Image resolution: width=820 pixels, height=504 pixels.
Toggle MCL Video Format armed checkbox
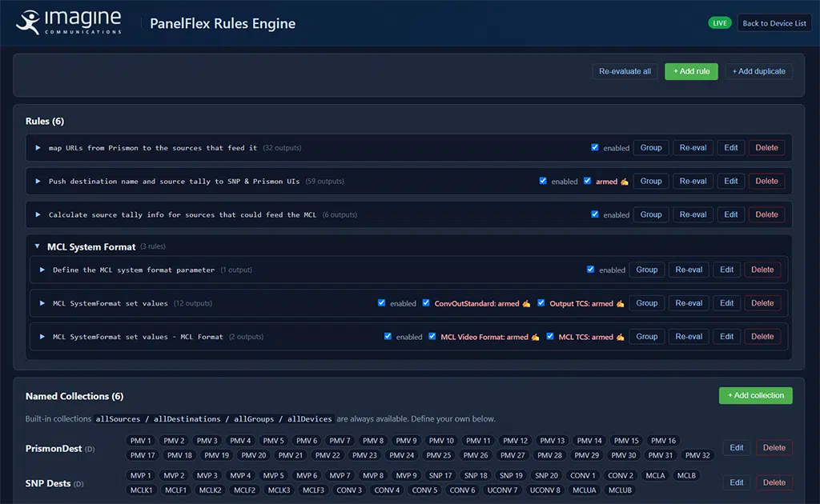click(x=432, y=336)
